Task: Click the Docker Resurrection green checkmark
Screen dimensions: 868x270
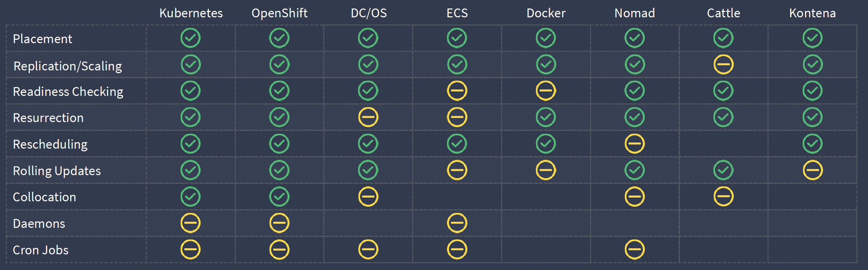Action: [546, 117]
